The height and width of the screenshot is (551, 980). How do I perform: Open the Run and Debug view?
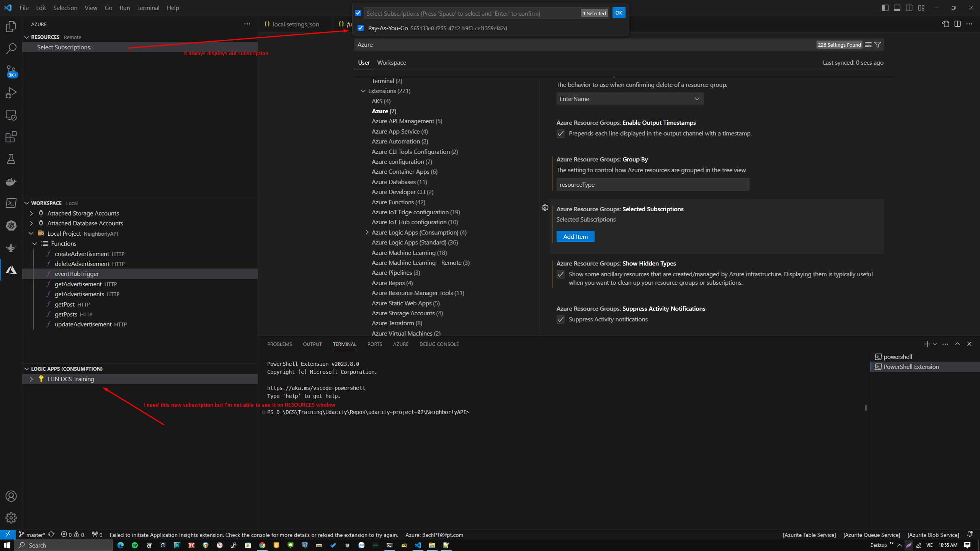pyautogui.click(x=11, y=93)
